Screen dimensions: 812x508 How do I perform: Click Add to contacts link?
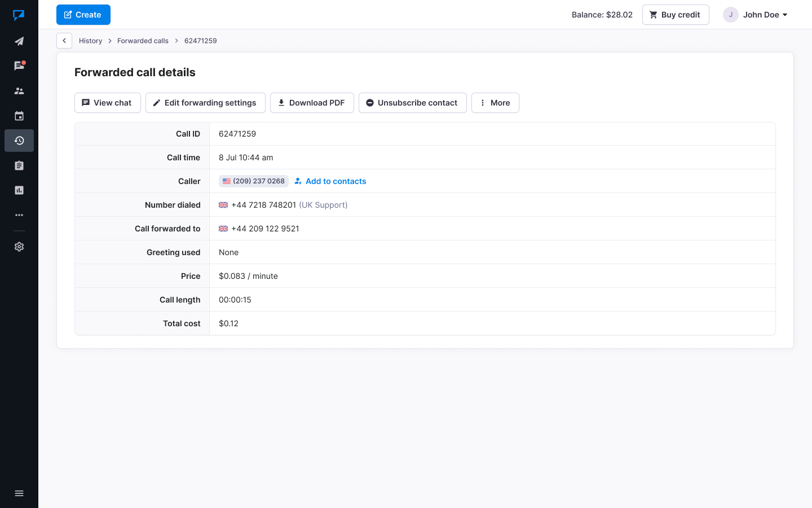(x=336, y=181)
